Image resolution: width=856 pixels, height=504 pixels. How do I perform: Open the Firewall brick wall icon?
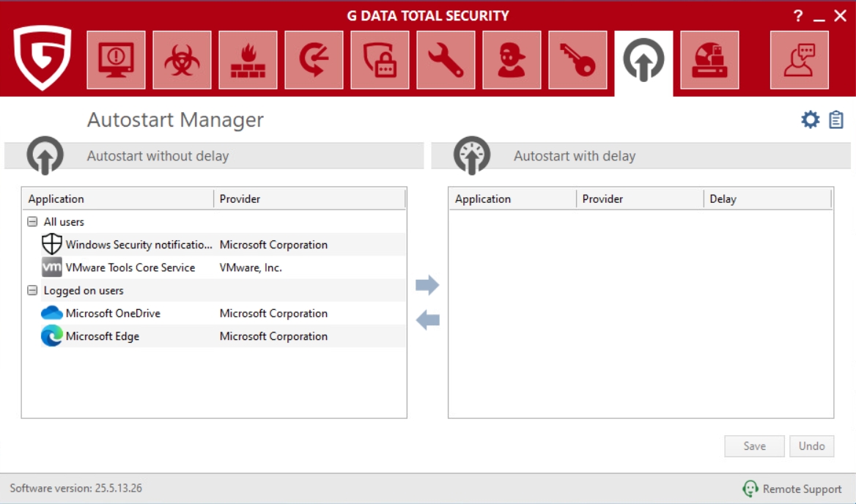[248, 60]
